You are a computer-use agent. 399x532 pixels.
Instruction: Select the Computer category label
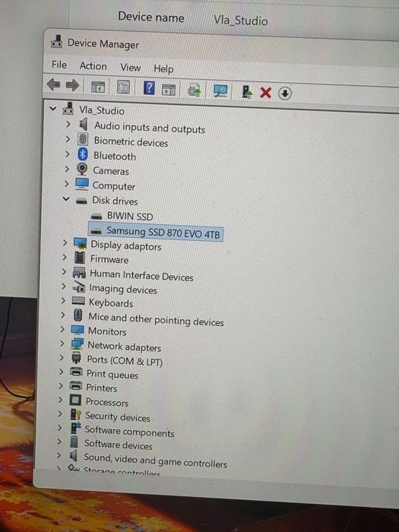pyautogui.click(x=114, y=186)
